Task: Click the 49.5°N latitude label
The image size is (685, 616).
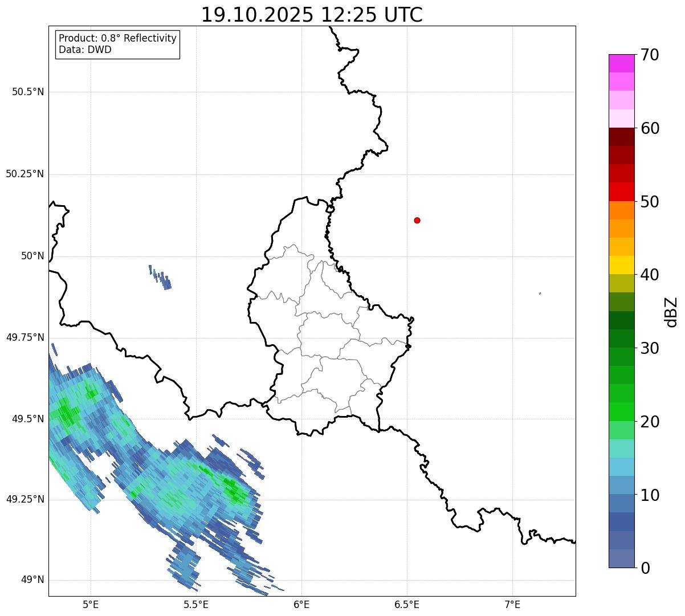Action: 28,419
